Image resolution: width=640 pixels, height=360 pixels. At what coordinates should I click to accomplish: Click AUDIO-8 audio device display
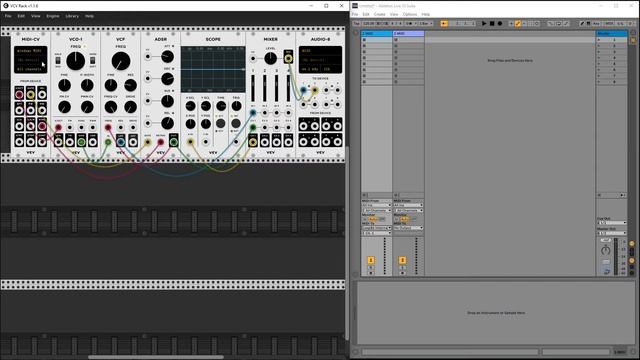coord(320,60)
